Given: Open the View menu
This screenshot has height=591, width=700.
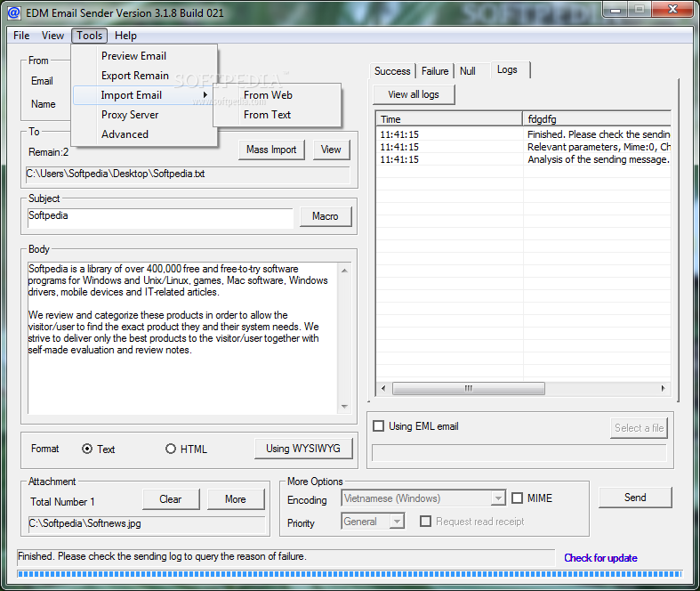Looking at the screenshot, I should pyautogui.click(x=52, y=36).
